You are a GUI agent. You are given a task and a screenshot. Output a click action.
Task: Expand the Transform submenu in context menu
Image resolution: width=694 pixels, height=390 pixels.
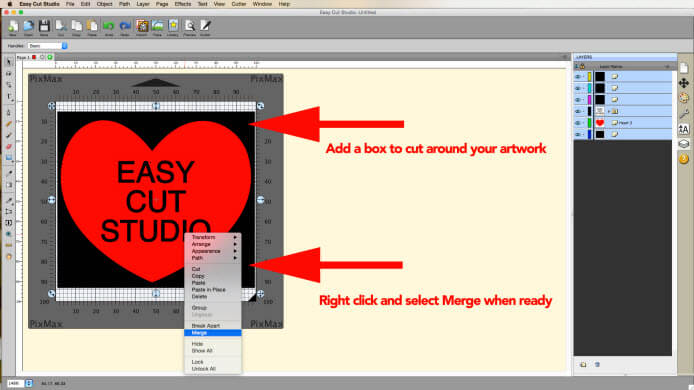click(213, 237)
